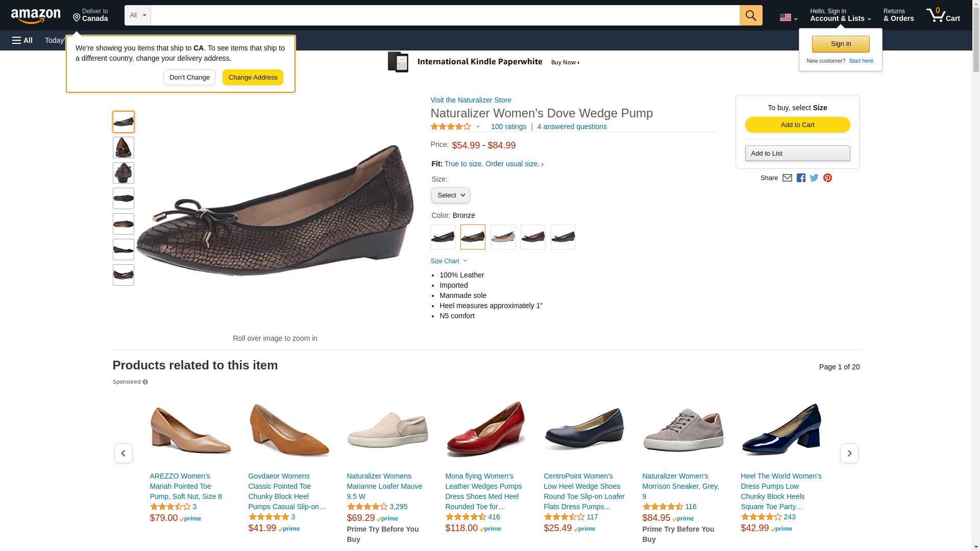Open the All hamburger menu

22,40
